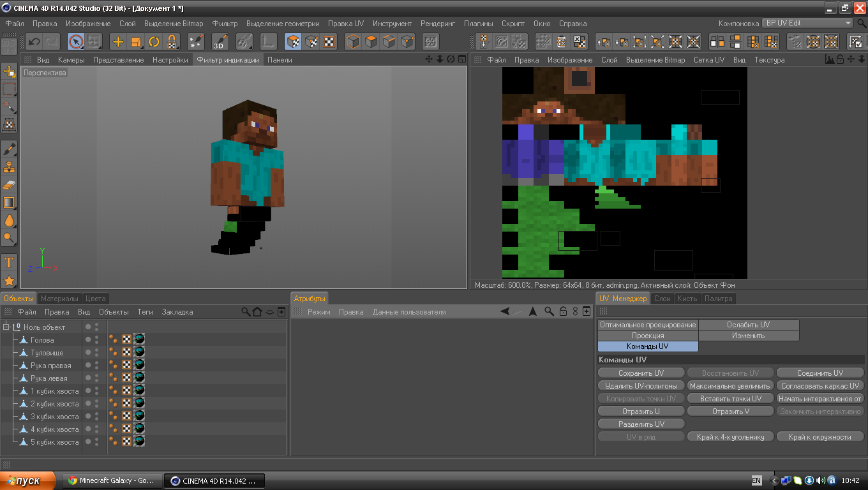Image resolution: width=868 pixels, height=490 pixels.
Task: Activate the Scale tool
Action: pos(136,42)
